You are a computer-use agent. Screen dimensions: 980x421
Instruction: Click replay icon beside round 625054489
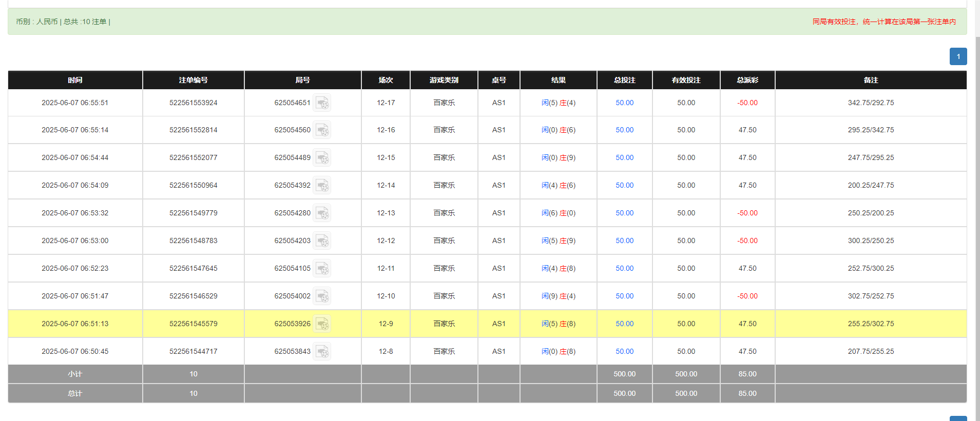click(322, 158)
